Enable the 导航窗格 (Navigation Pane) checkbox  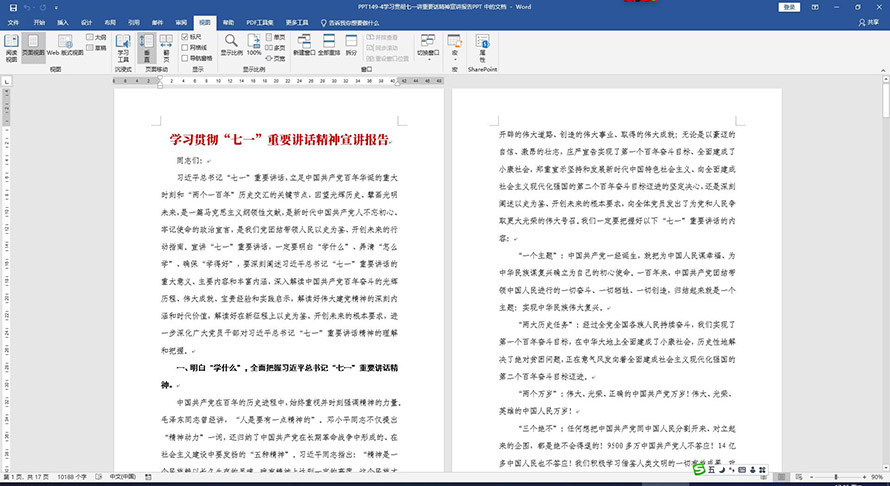pyautogui.click(x=186, y=58)
